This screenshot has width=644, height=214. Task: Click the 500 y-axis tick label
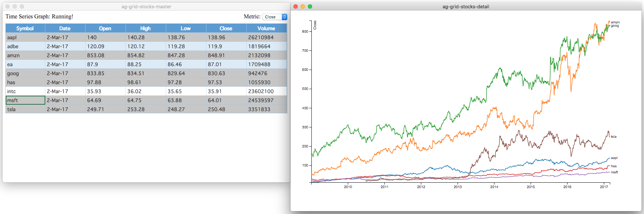[305, 89]
